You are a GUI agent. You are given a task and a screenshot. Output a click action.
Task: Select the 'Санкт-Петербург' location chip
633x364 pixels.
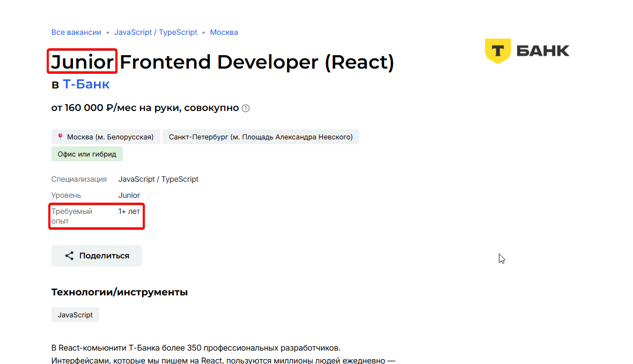[x=261, y=137]
